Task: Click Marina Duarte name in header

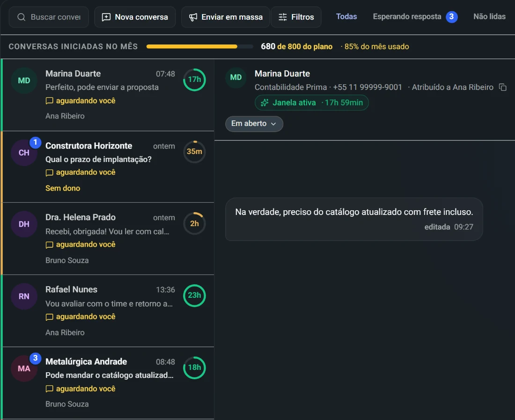Action: click(282, 74)
